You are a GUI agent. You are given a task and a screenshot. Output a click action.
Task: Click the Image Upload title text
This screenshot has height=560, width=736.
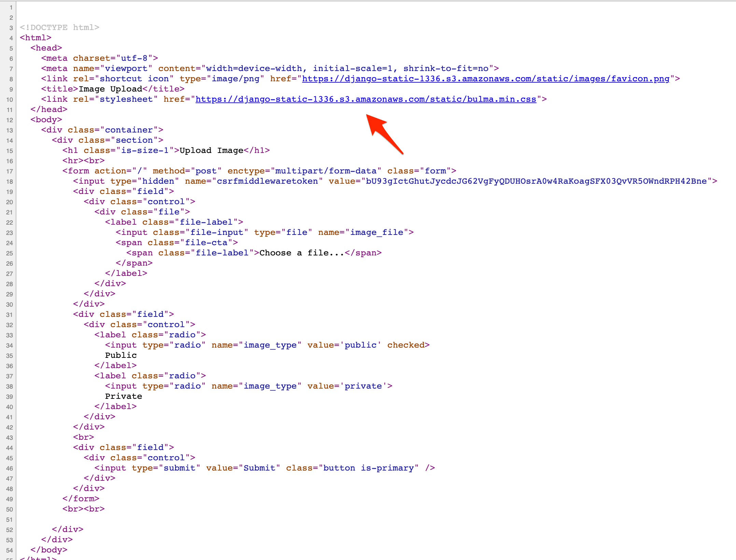point(110,89)
